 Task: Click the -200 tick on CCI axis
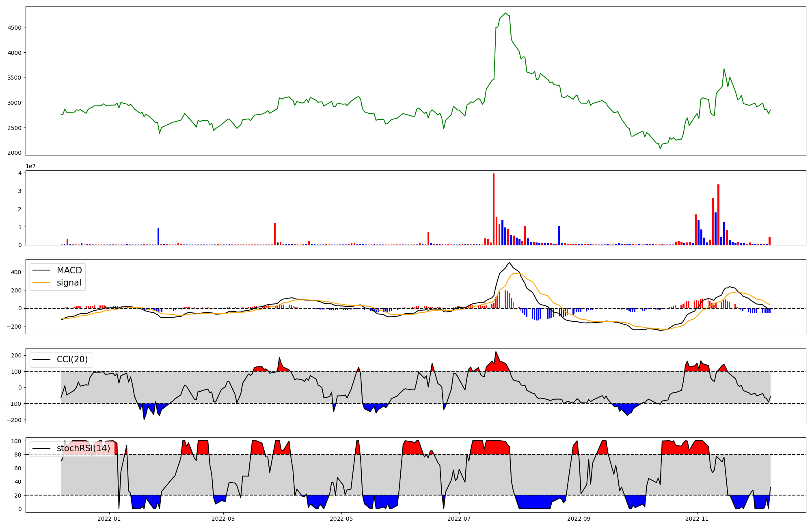click(15, 420)
